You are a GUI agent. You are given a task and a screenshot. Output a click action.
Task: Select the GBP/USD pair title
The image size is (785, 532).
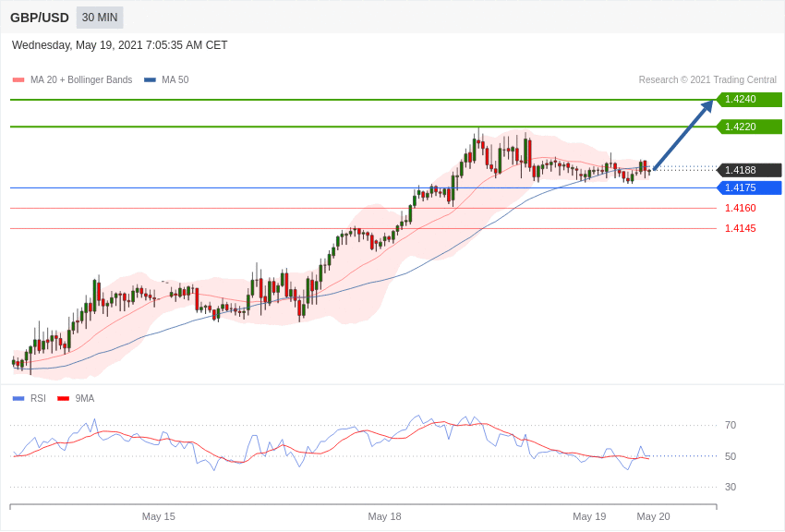pos(40,18)
